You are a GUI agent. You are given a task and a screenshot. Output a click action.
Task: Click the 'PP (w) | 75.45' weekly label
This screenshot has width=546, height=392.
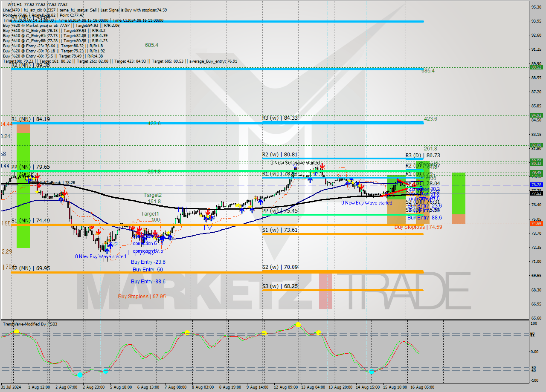[x=280, y=211]
